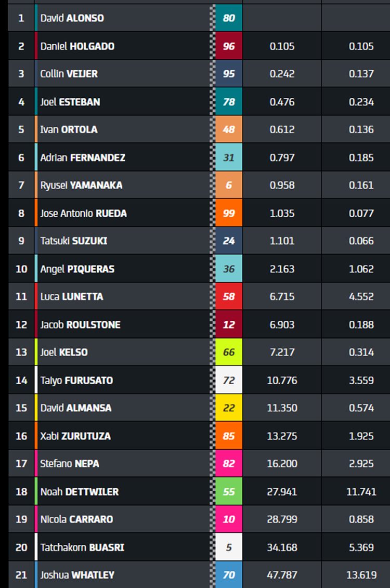The width and height of the screenshot is (390, 588).
Task: Click Luca LUNETTA rider name
Action: (72, 297)
